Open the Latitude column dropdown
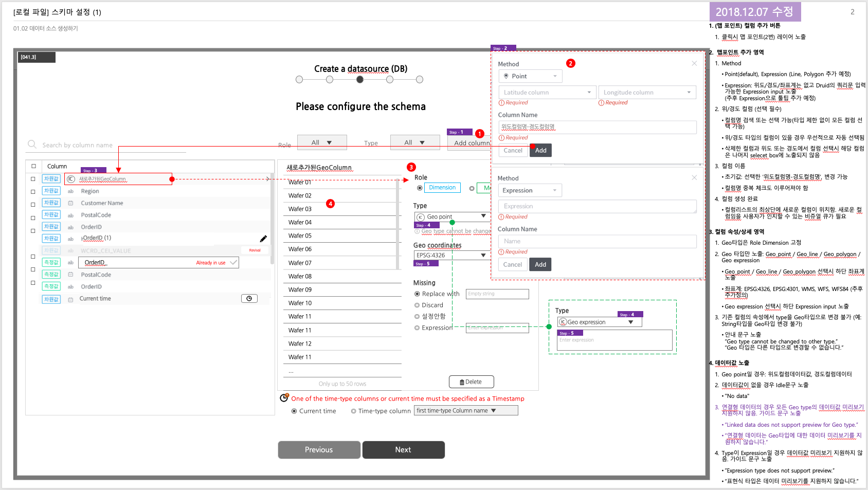Screen dimensions: 868x490 pyautogui.click(x=547, y=93)
